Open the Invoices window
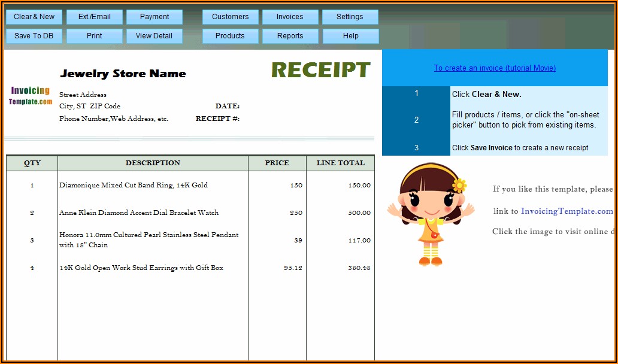The image size is (618, 364). coord(290,17)
